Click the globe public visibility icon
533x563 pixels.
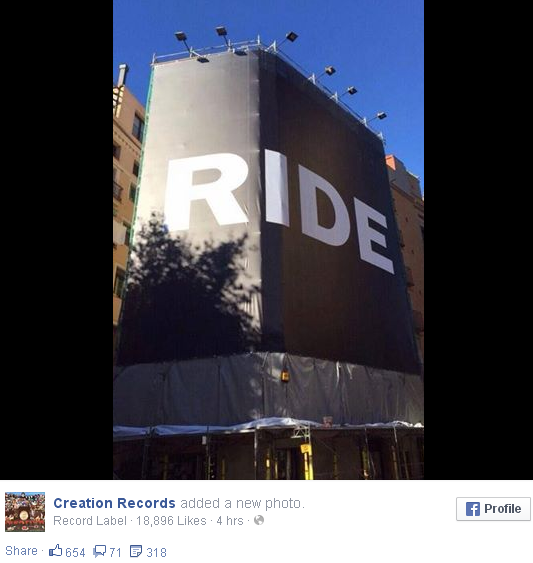pyautogui.click(x=259, y=520)
